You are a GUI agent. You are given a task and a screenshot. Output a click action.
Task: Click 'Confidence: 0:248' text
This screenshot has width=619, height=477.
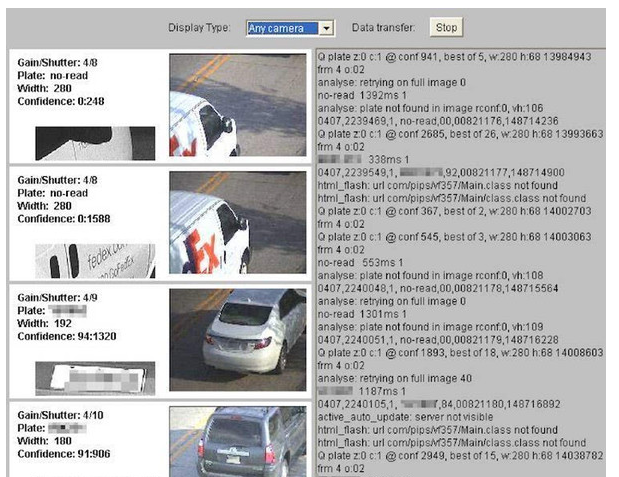tap(61, 101)
